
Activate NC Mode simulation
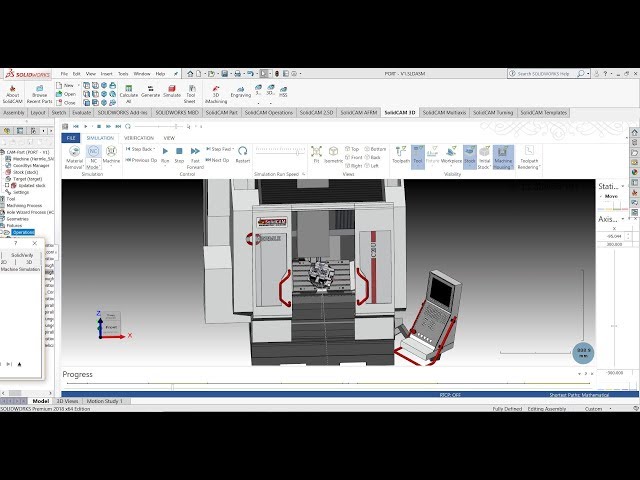click(x=93, y=157)
